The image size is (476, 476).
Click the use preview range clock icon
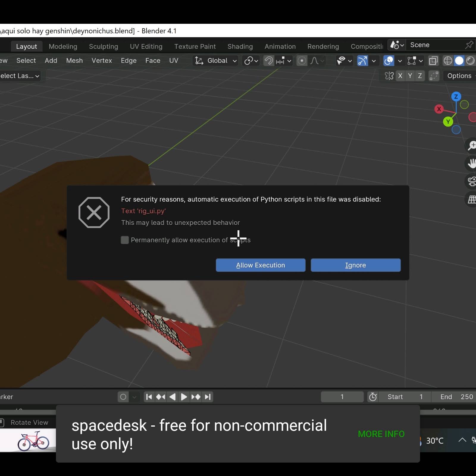[373, 397]
